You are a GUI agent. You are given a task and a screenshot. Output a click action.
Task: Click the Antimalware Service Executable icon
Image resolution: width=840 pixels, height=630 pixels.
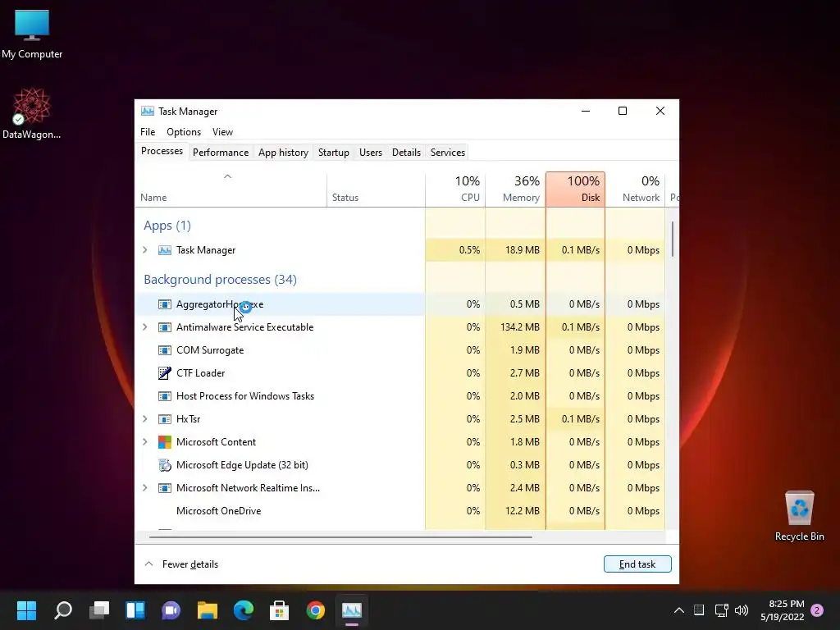164,327
